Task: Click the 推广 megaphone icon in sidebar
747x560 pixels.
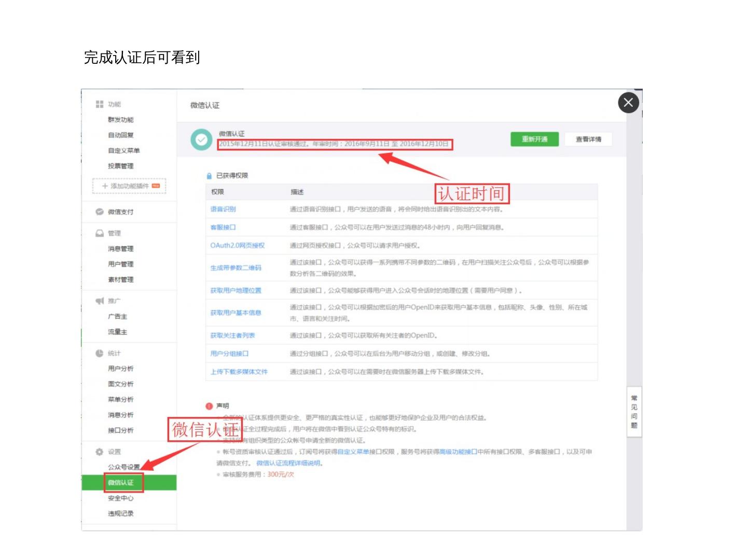Action: tap(100, 301)
